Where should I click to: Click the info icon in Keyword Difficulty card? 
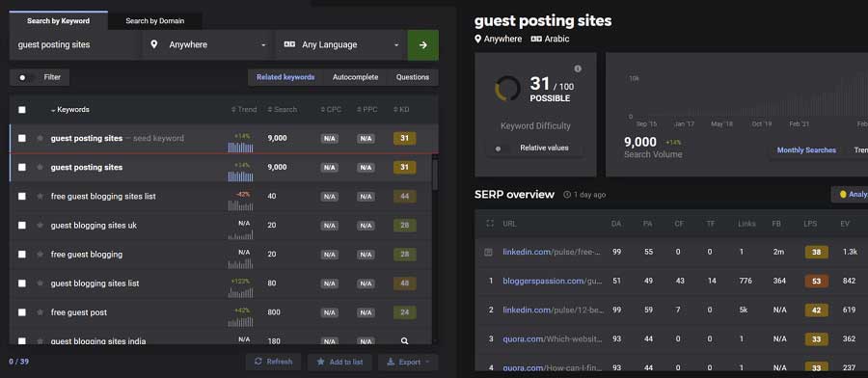pyautogui.click(x=578, y=68)
